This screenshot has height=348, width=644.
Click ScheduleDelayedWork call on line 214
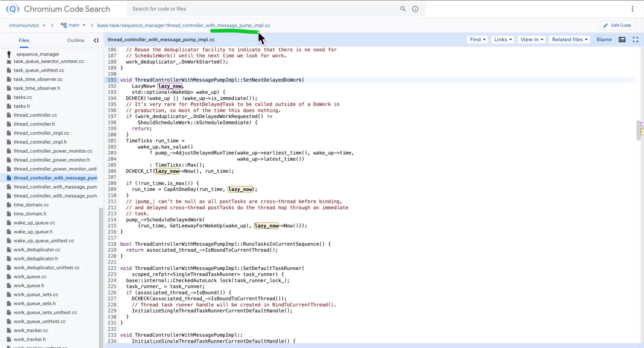point(174,220)
